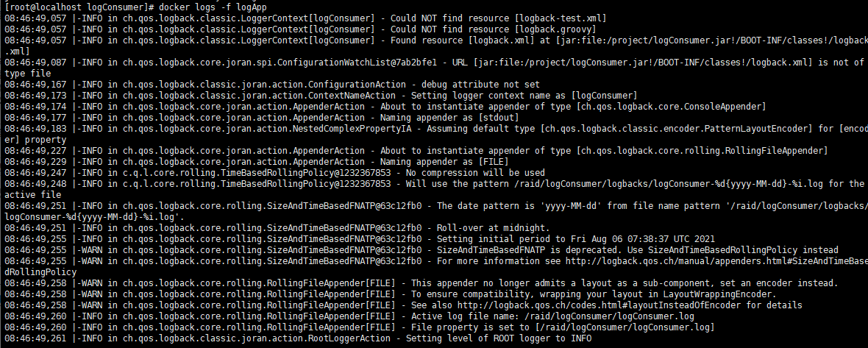The height and width of the screenshot is (348, 868).
Task: Click the 'Naming appender as [stdout]' line
Action: (262, 118)
